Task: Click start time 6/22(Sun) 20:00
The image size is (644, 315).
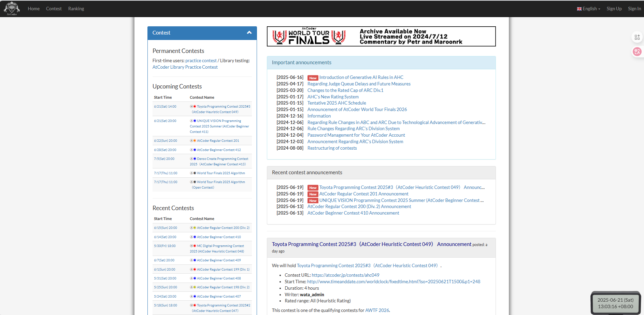Action: 166,141
